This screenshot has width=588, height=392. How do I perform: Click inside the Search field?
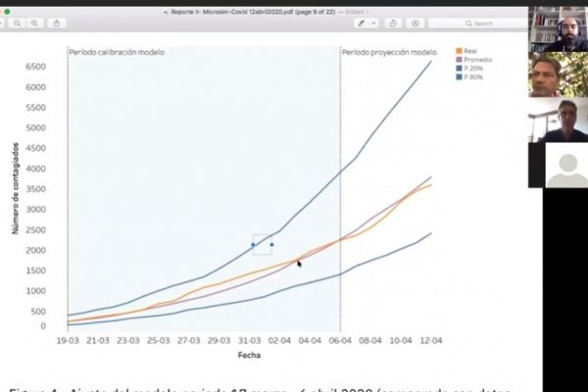[478, 24]
